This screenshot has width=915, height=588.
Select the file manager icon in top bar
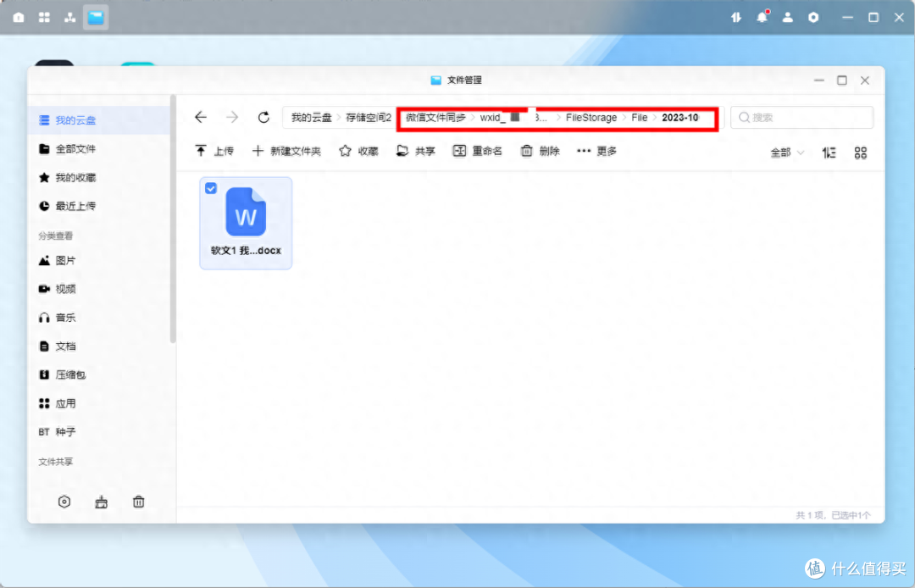[x=96, y=18]
